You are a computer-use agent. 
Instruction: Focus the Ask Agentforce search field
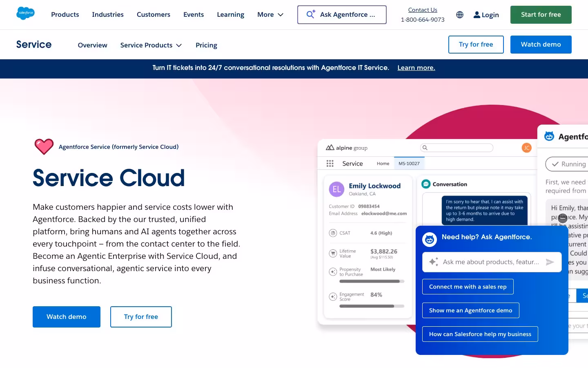pyautogui.click(x=342, y=15)
